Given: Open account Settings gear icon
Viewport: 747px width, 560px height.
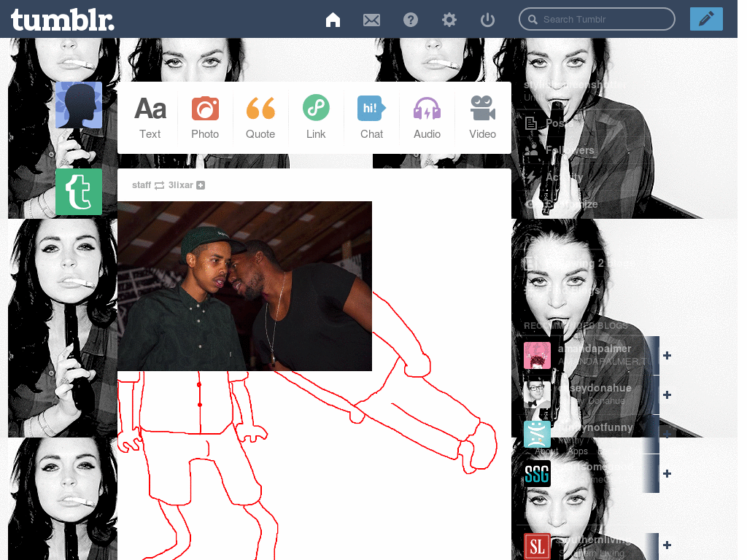Looking at the screenshot, I should click(449, 20).
